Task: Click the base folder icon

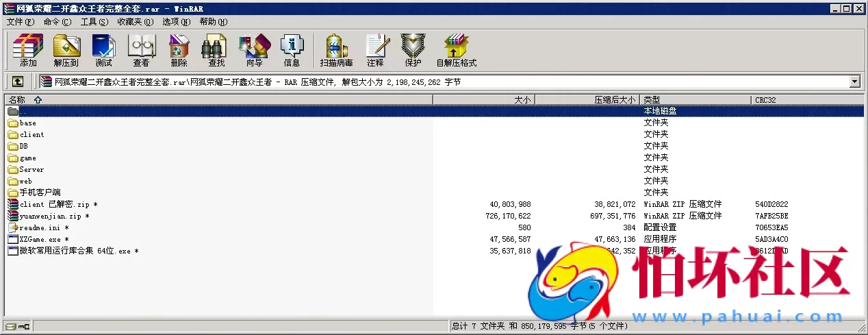Action: pos(13,123)
